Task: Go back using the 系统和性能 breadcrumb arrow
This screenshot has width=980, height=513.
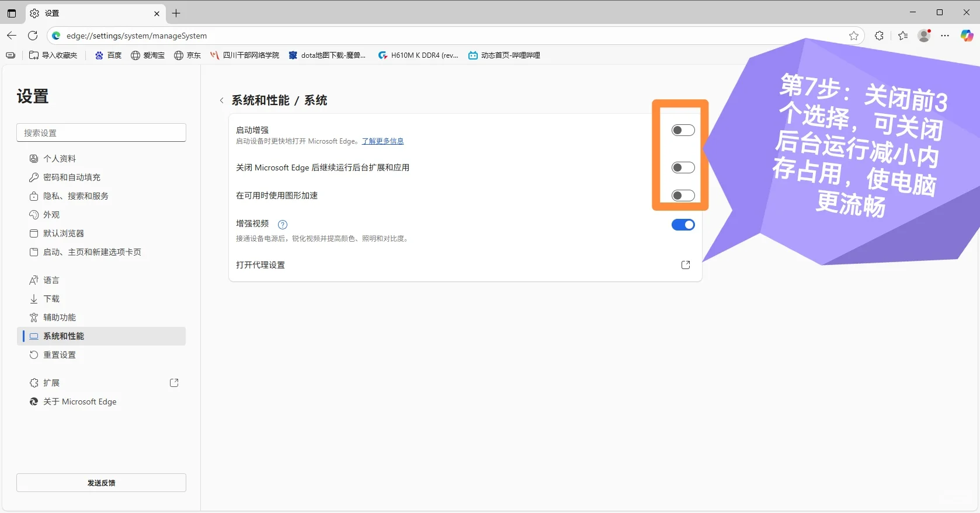Action: 221,100
